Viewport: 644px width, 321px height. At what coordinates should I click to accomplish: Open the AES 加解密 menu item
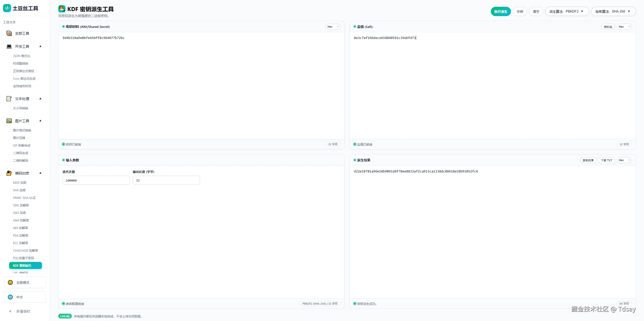(21, 228)
